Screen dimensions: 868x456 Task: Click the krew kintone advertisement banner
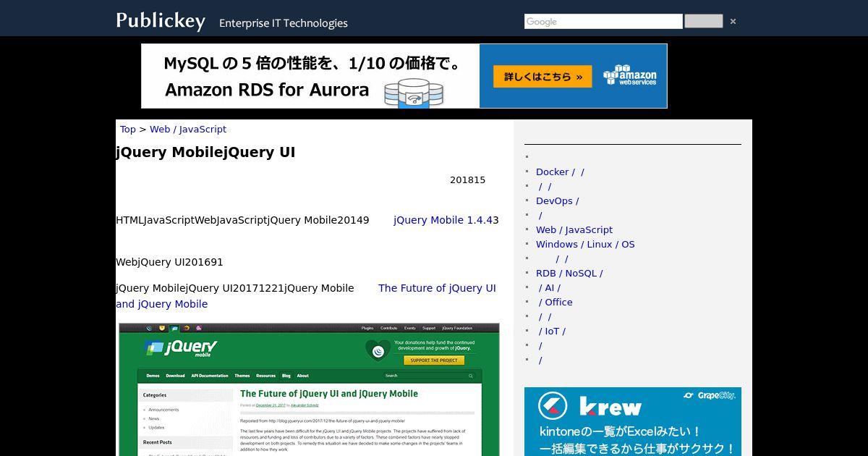pyautogui.click(x=633, y=421)
